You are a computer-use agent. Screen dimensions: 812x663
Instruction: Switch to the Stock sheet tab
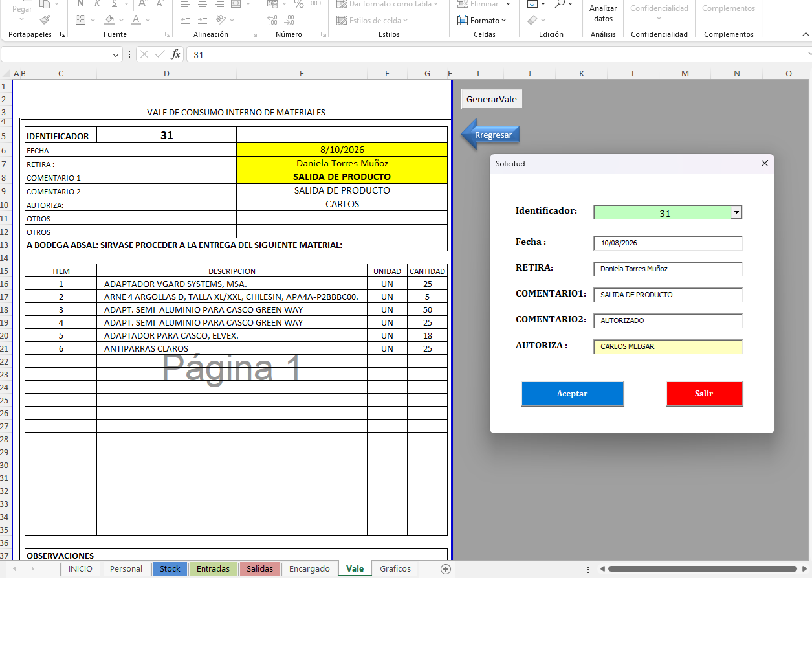[x=170, y=569]
